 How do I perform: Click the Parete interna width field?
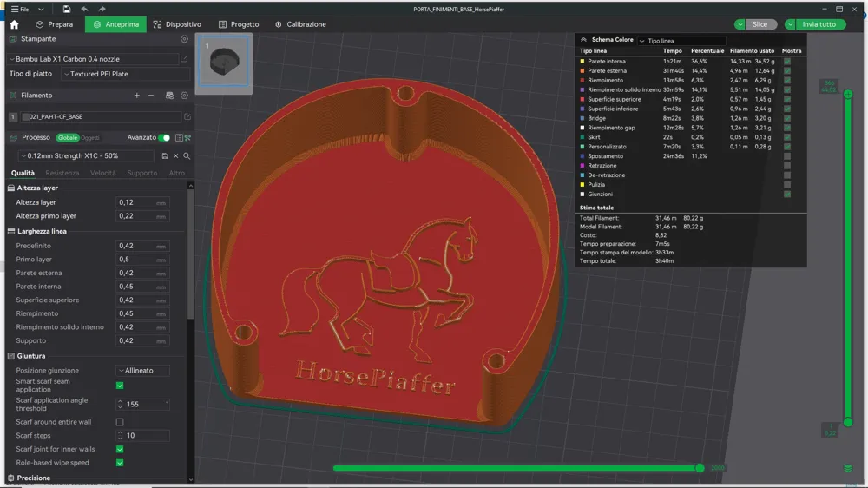point(142,287)
